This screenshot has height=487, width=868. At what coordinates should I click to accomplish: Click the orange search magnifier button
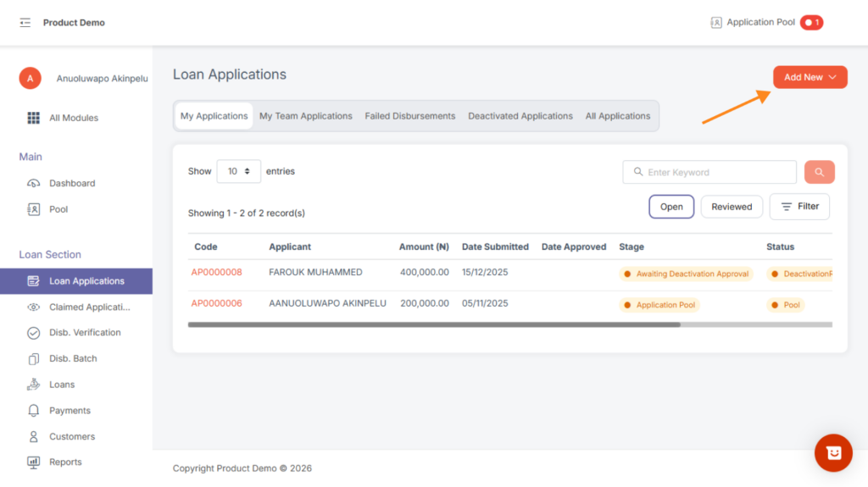[x=819, y=172]
